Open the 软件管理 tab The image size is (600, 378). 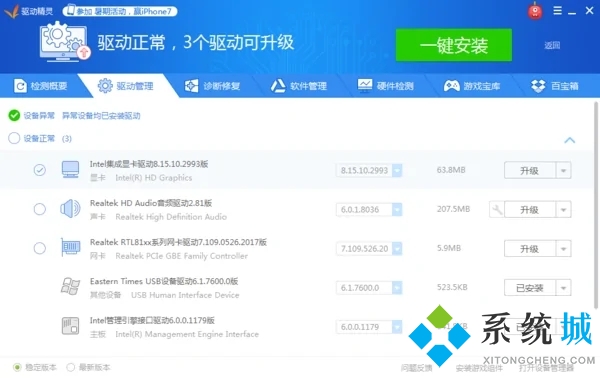pyautogui.click(x=299, y=86)
